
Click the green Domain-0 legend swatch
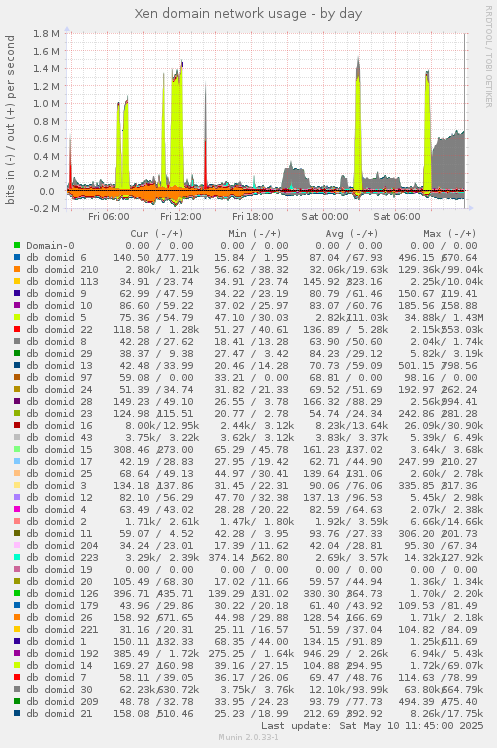coord(17,245)
